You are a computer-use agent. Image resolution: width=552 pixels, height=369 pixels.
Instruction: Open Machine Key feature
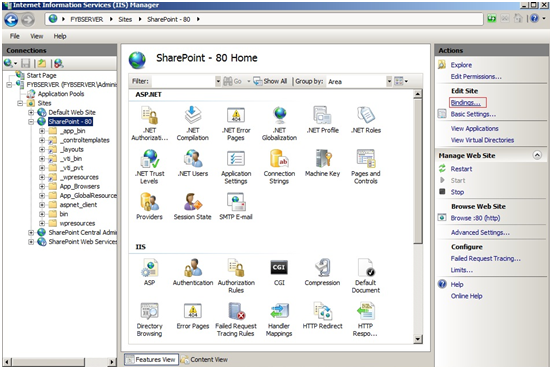tap(322, 163)
